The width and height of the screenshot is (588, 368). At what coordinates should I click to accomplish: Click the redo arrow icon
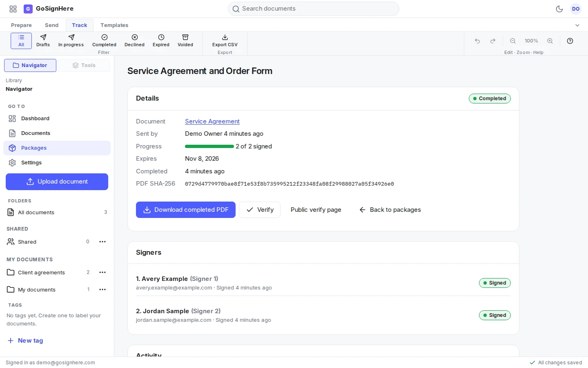(x=493, y=41)
